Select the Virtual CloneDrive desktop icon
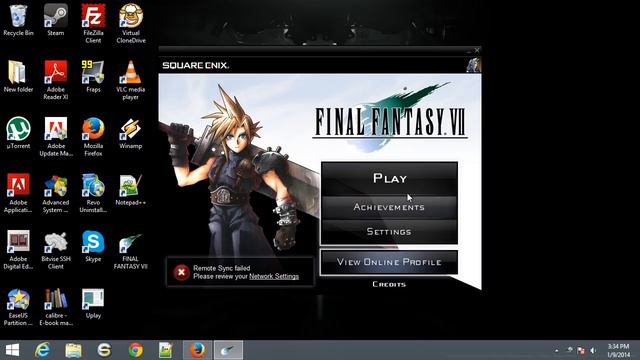The height and width of the screenshot is (360, 640). click(131, 24)
